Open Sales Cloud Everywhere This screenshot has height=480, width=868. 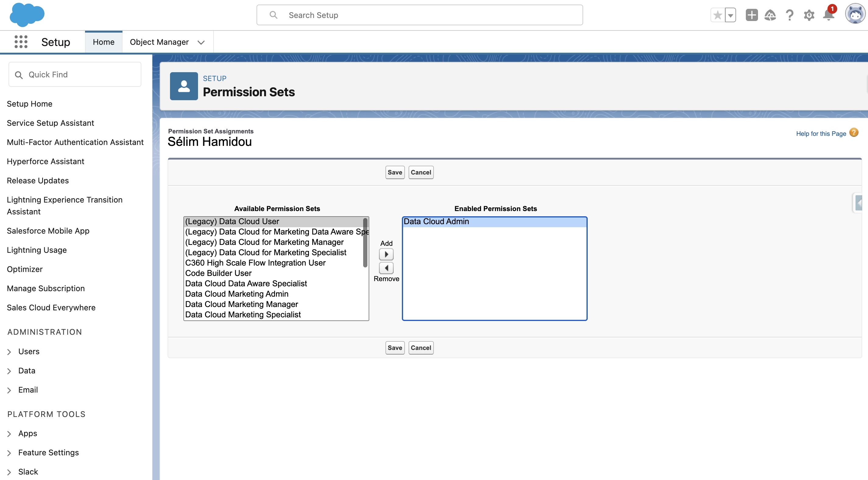click(x=51, y=308)
